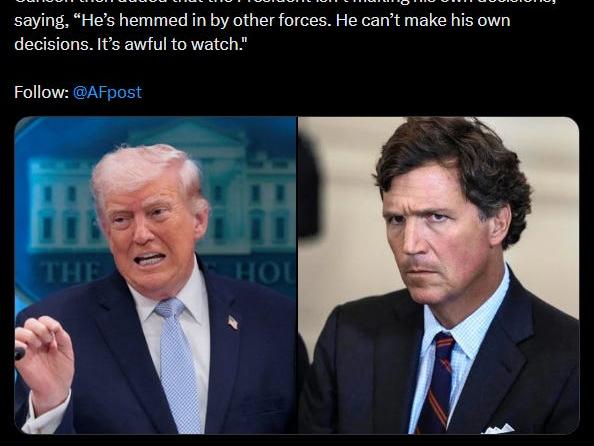Open the right photo of man in striped tie
594x446 pixels.
439,275
